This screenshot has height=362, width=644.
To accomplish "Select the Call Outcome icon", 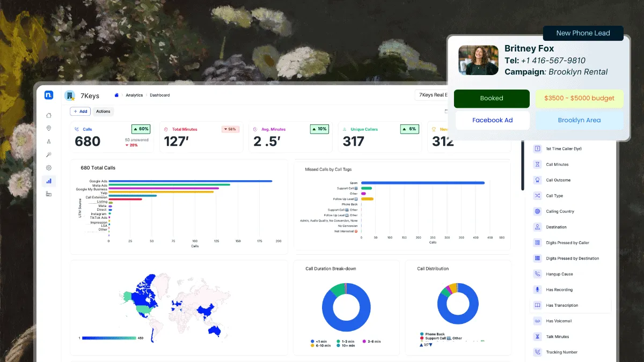I will coord(537,180).
